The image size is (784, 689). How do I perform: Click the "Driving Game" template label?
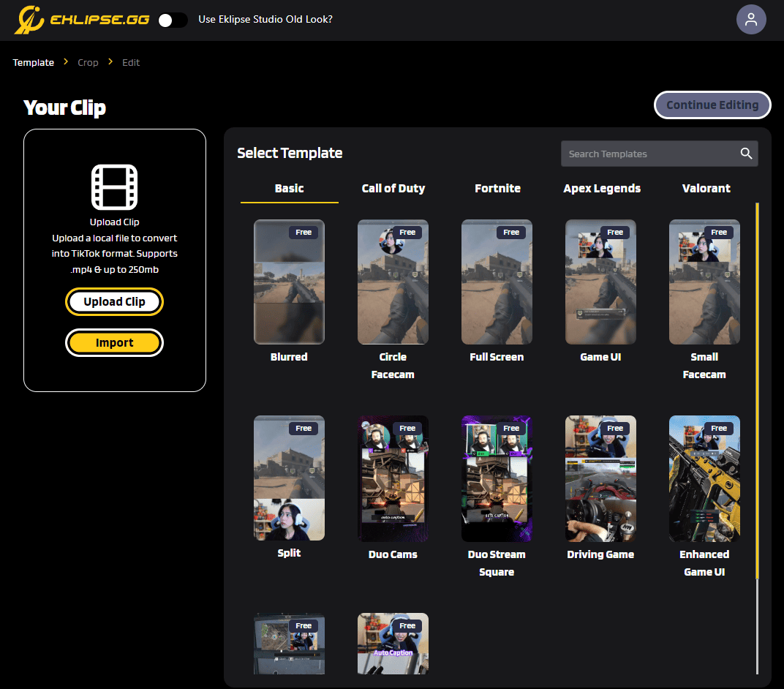tap(600, 554)
